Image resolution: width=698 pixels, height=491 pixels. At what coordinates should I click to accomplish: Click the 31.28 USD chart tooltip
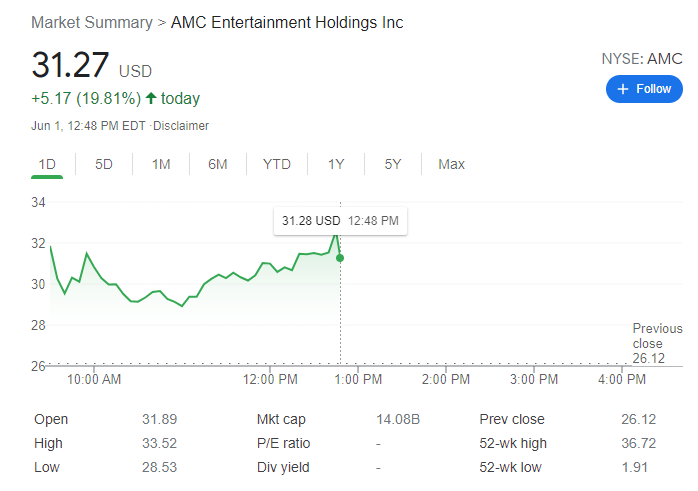[x=340, y=220]
